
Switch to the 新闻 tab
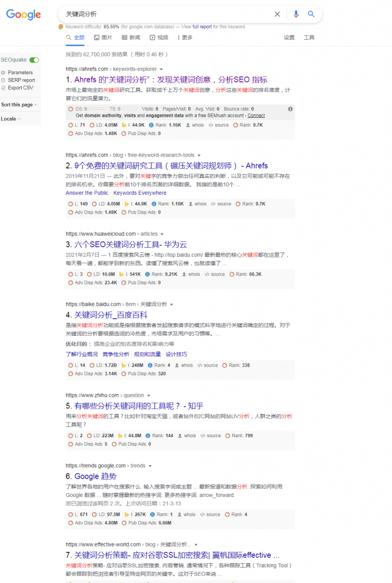click(x=131, y=38)
